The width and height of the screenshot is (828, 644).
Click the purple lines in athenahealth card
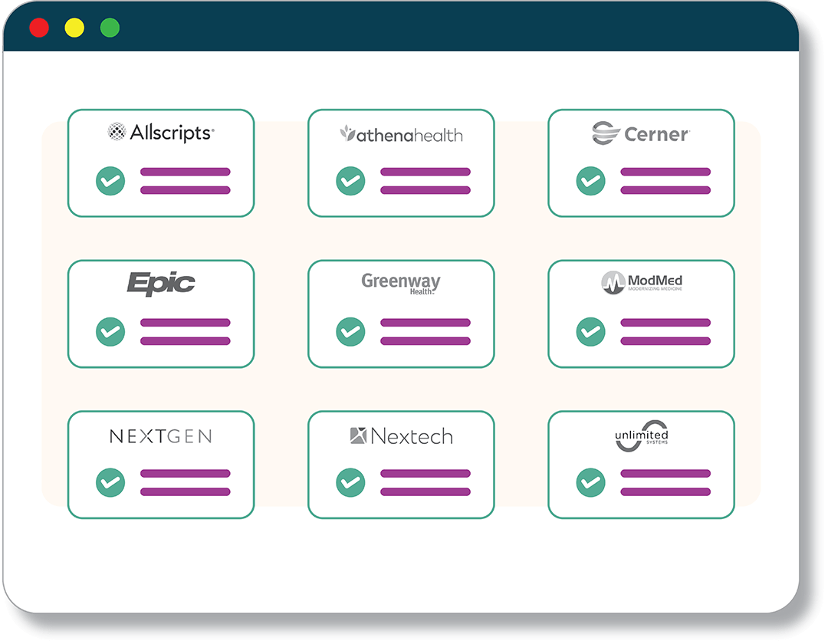click(x=425, y=181)
